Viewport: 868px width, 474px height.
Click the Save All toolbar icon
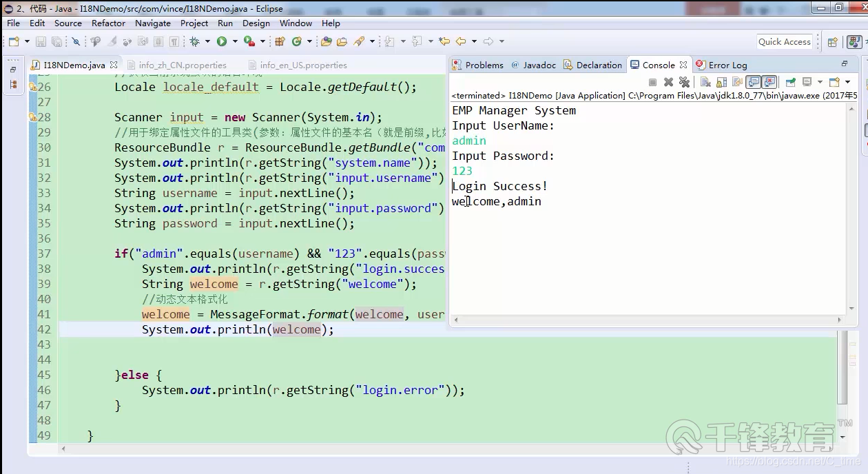pyautogui.click(x=56, y=41)
